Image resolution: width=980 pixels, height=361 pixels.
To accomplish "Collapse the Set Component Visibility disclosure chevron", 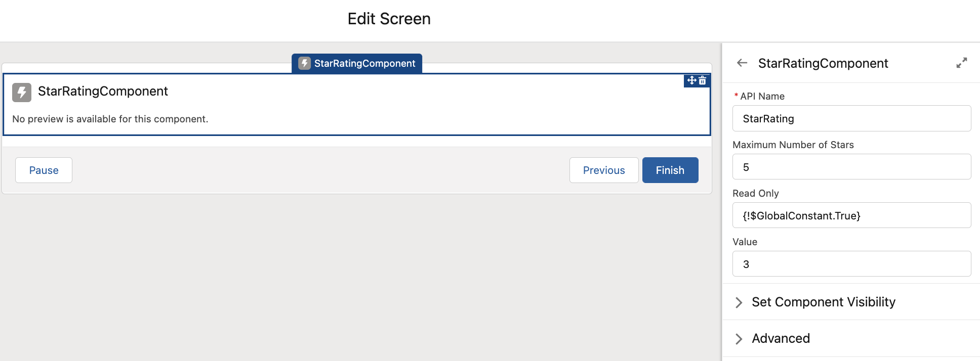I will [x=740, y=302].
